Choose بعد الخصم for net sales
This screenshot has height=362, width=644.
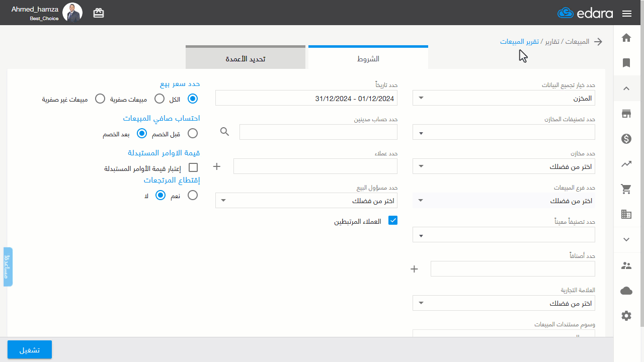142,133
